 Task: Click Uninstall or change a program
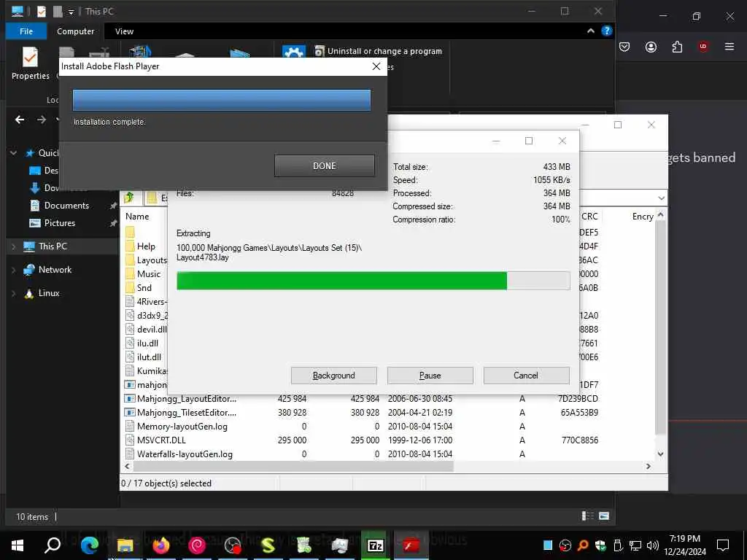379,51
